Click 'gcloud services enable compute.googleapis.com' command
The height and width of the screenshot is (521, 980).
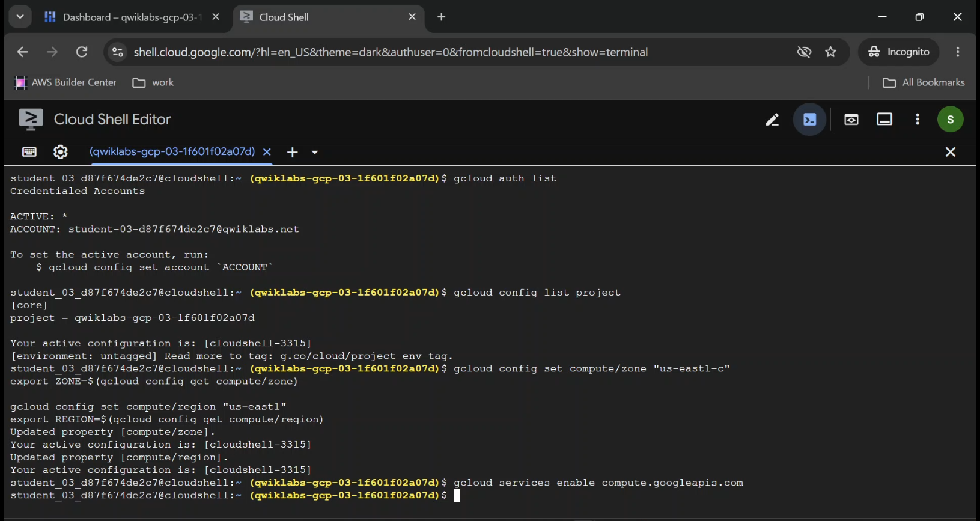click(x=598, y=483)
